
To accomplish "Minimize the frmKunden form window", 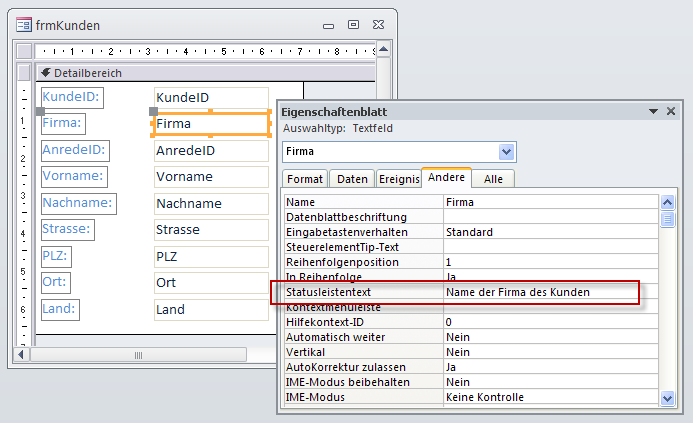I will [x=329, y=24].
